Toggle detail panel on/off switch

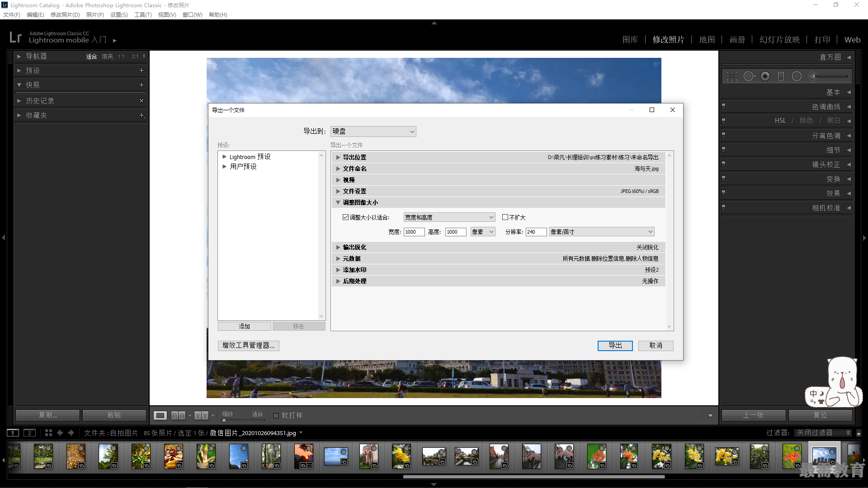point(724,150)
